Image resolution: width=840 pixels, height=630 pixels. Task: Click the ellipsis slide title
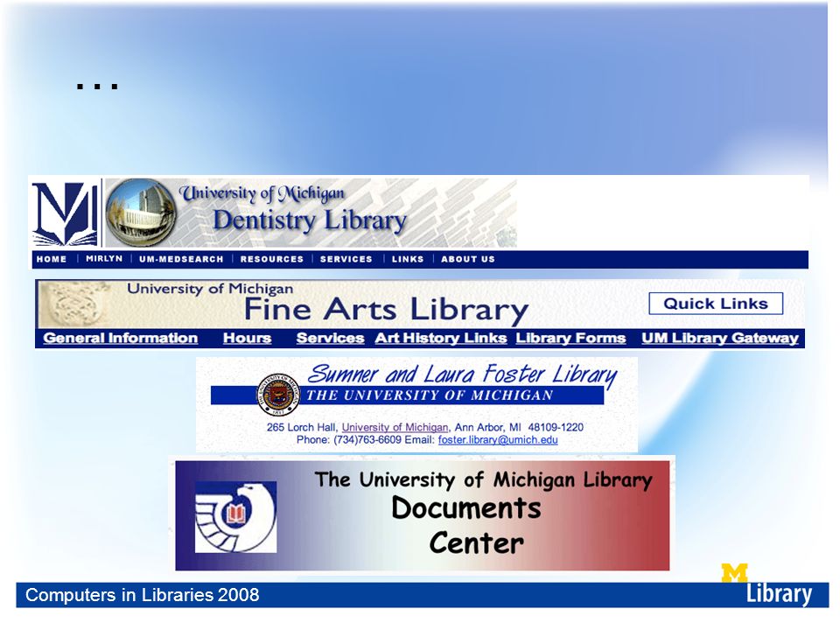[x=97, y=86]
